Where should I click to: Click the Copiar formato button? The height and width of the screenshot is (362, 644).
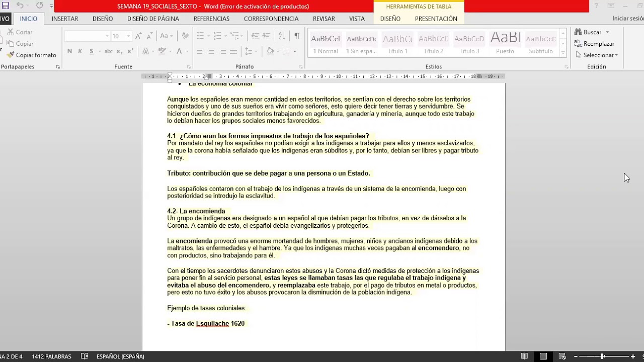32,55
